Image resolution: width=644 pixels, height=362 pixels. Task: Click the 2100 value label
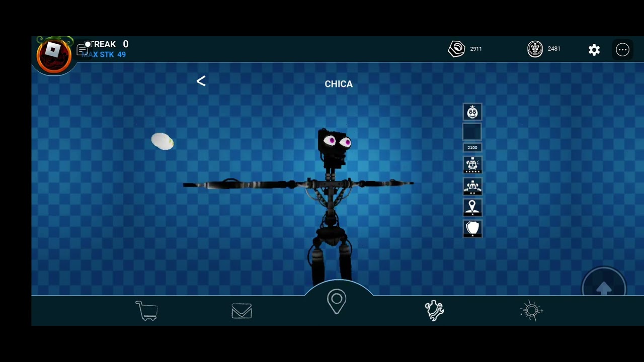click(472, 147)
